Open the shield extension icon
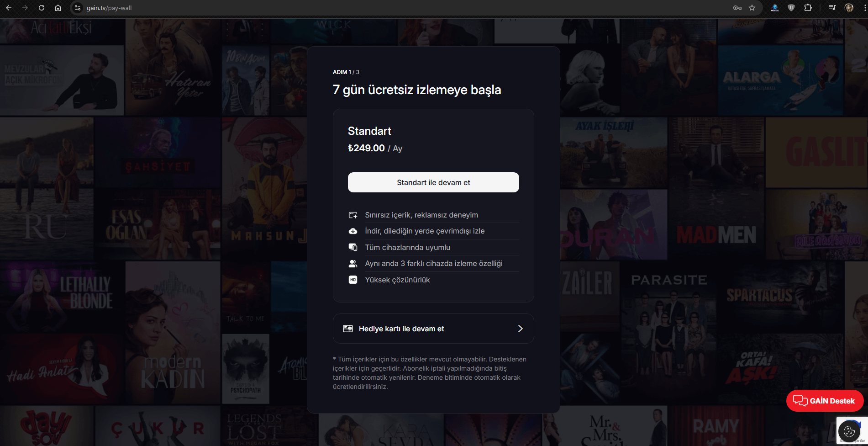This screenshot has height=446, width=868. pyautogui.click(x=791, y=8)
